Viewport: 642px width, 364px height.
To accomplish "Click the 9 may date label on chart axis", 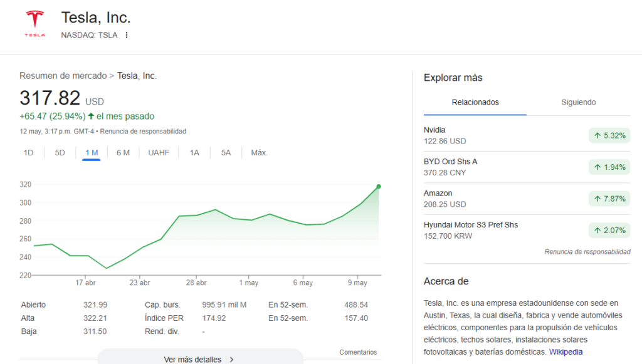I will 357,283.
